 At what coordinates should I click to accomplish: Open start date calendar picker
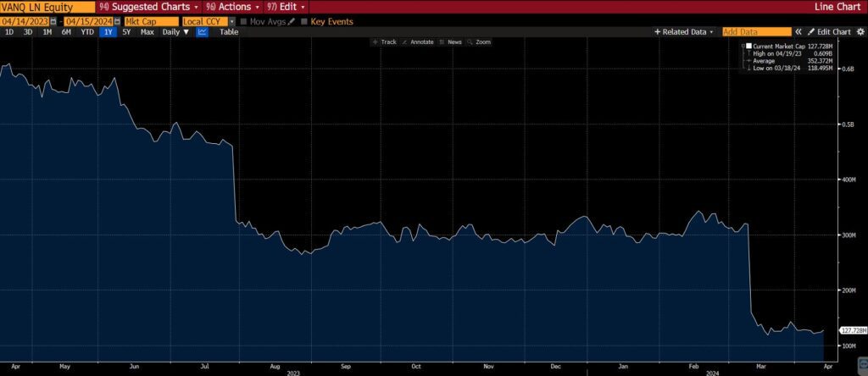click(54, 20)
